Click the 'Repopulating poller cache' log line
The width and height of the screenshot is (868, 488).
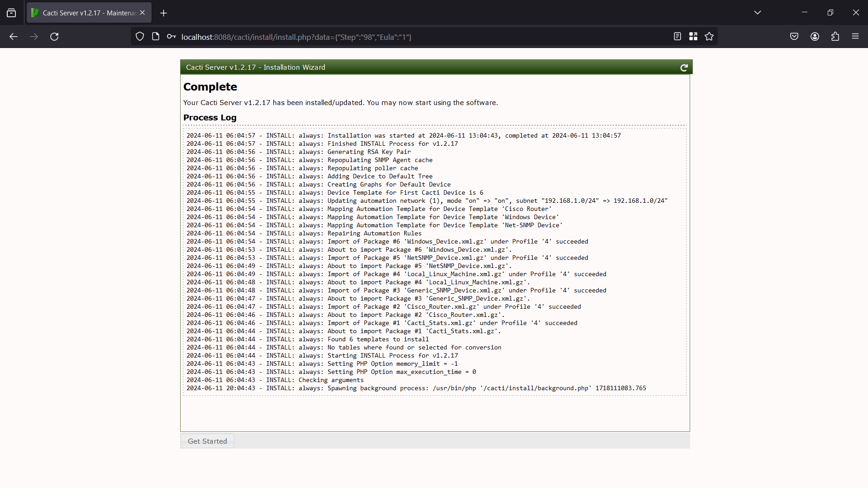click(x=302, y=168)
